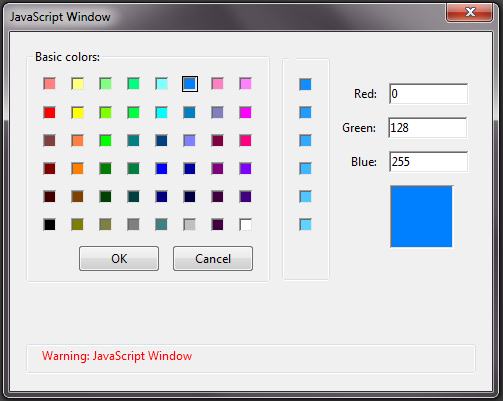Focus the Green value field showing 128
The image size is (503, 401).
[x=428, y=128]
